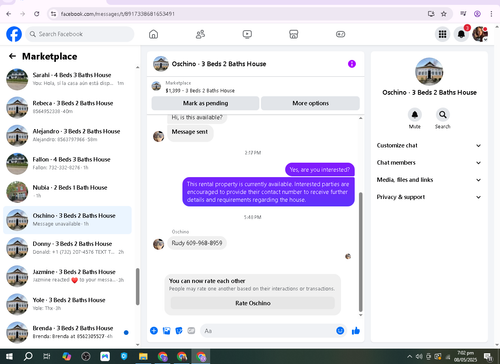The image size is (500, 364).
Task: Open the browser profile icon
Action: pyautogui.click(x=477, y=14)
